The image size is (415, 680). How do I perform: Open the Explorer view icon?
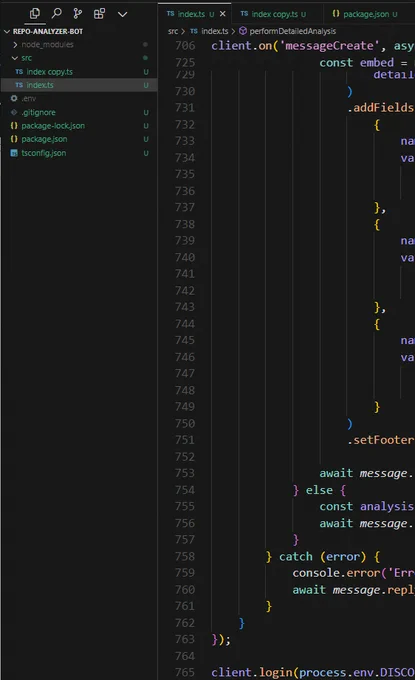(x=35, y=14)
